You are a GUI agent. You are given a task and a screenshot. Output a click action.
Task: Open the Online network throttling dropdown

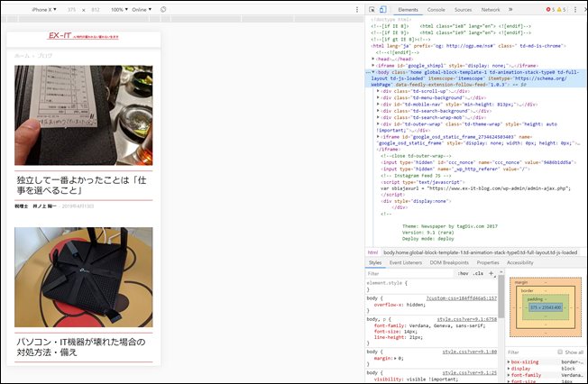click(142, 9)
